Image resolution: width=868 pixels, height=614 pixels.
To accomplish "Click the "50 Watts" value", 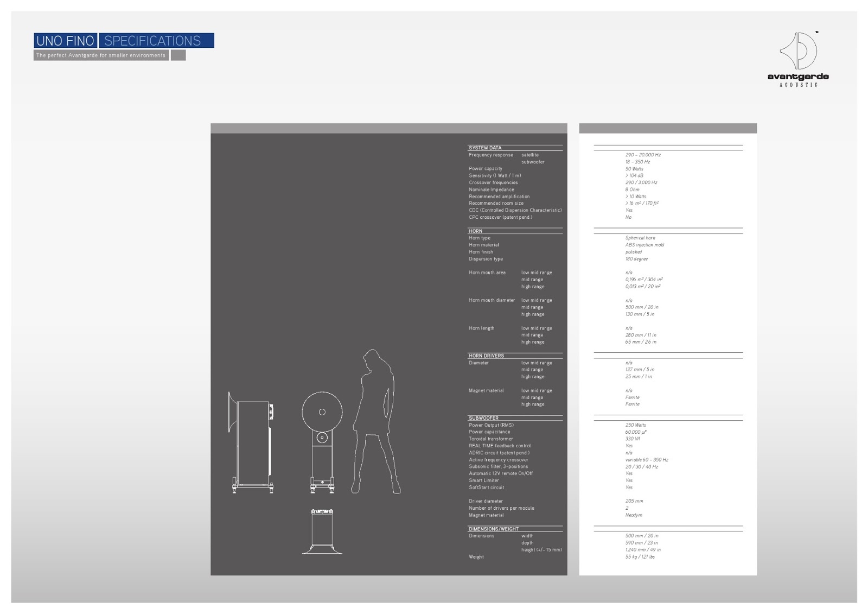I will click(x=634, y=169).
